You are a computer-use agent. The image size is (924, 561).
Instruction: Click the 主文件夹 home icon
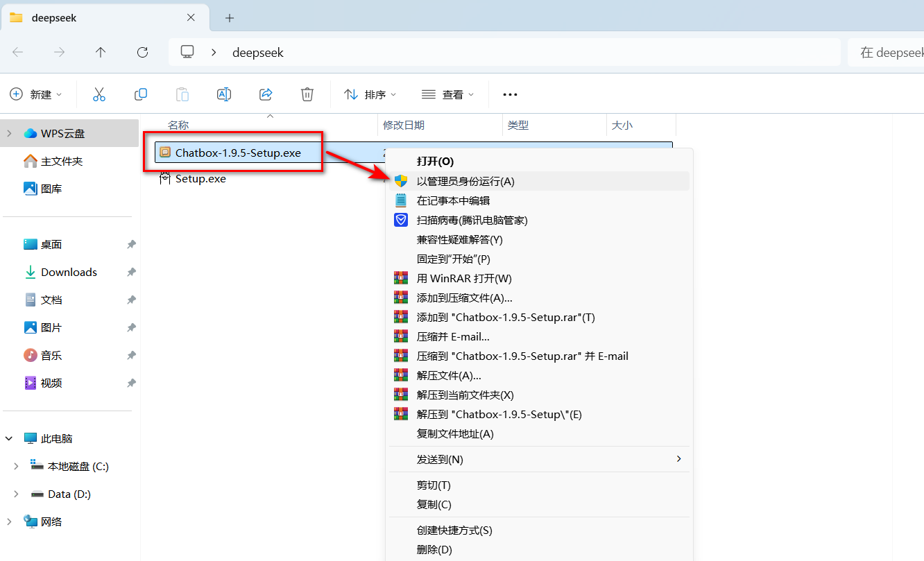(x=31, y=161)
